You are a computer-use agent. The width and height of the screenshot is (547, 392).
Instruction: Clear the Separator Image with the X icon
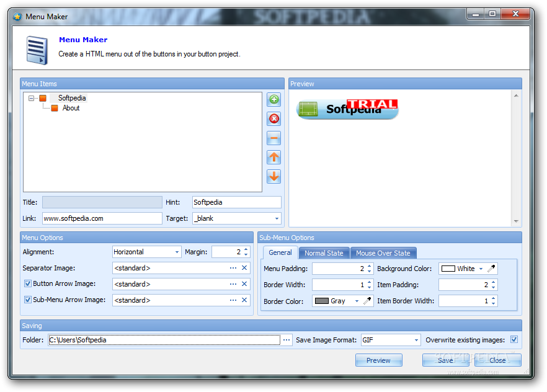click(x=244, y=268)
